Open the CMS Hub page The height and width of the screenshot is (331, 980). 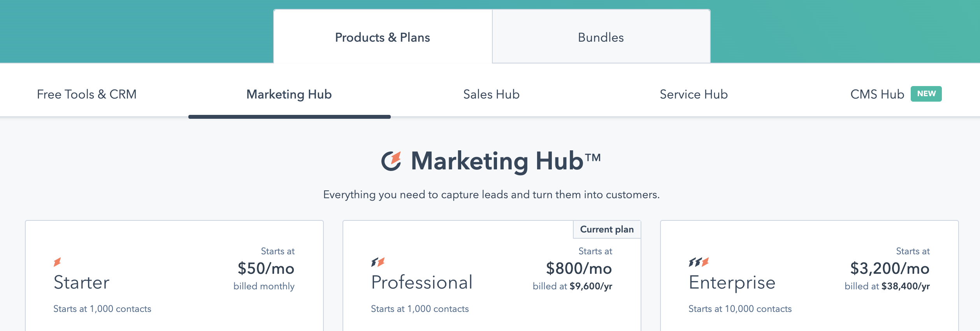877,94
